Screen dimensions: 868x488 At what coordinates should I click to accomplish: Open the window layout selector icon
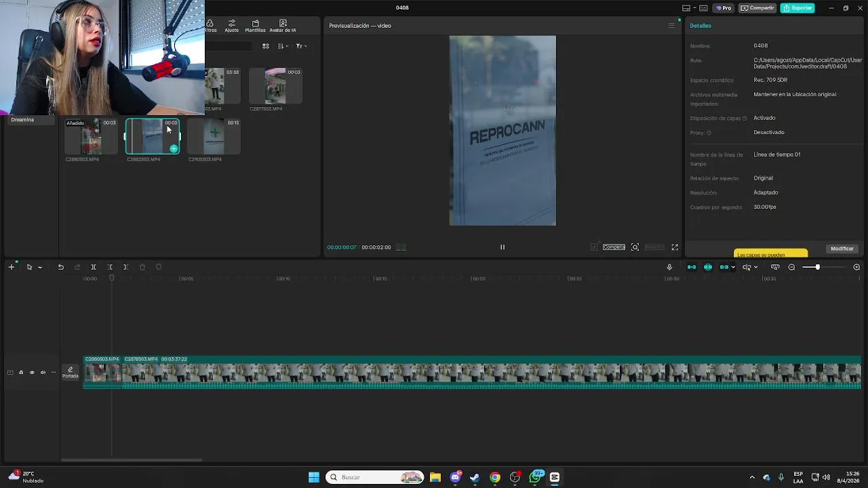[686, 8]
